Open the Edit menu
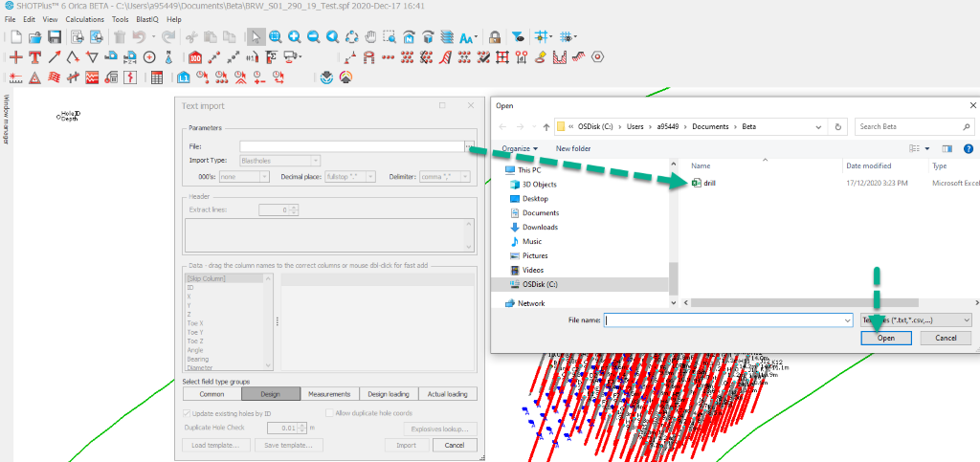This screenshot has width=980, height=462. click(x=30, y=19)
